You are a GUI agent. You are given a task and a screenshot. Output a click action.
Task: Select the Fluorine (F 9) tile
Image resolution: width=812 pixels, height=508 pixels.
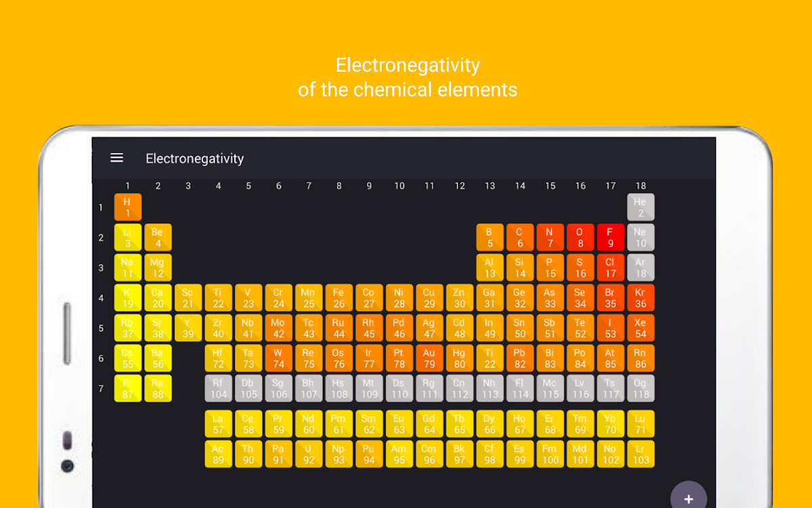point(610,238)
